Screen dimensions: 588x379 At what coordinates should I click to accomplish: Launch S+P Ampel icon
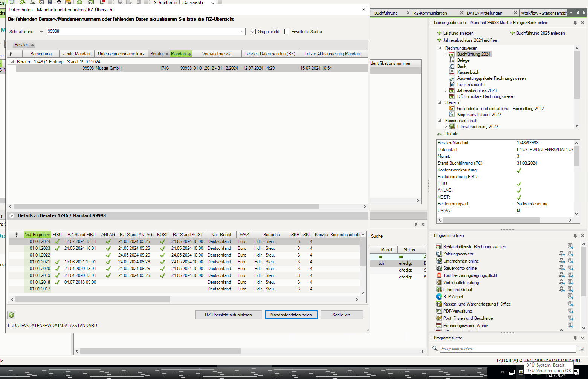pos(439,297)
